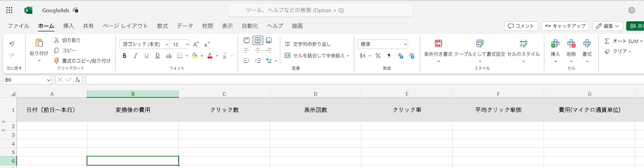The height and width of the screenshot is (168, 644).
Task: Toggle italic formatting
Action: pyautogui.click(x=136, y=56)
